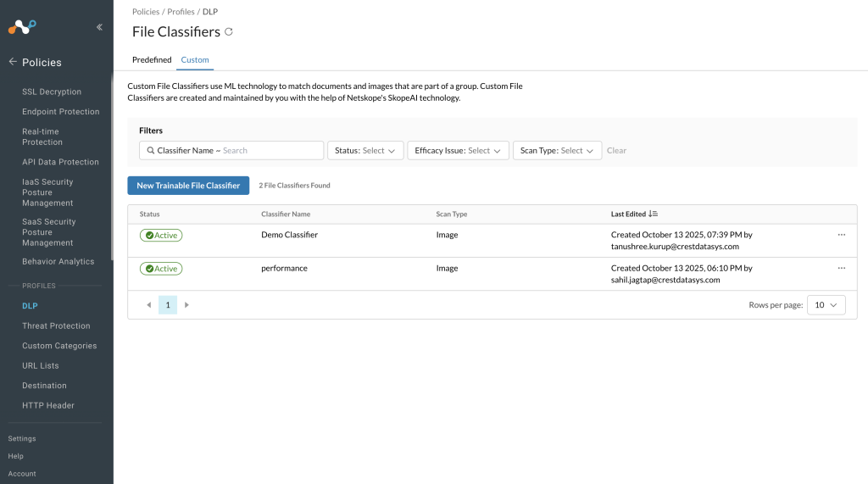This screenshot has height=484, width=868.
Task: Click New Trainable File Classifier button
Action: pyautogui.click(x=188, y=186)
